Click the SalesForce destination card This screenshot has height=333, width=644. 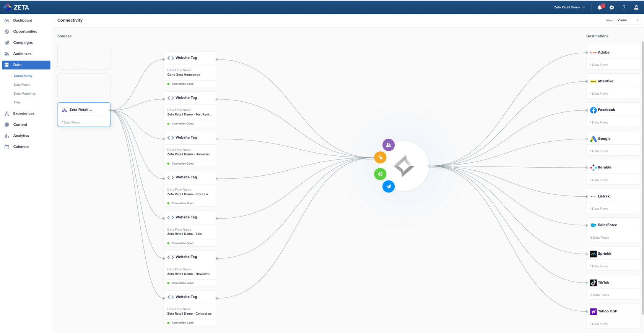[x=613, y=230]
